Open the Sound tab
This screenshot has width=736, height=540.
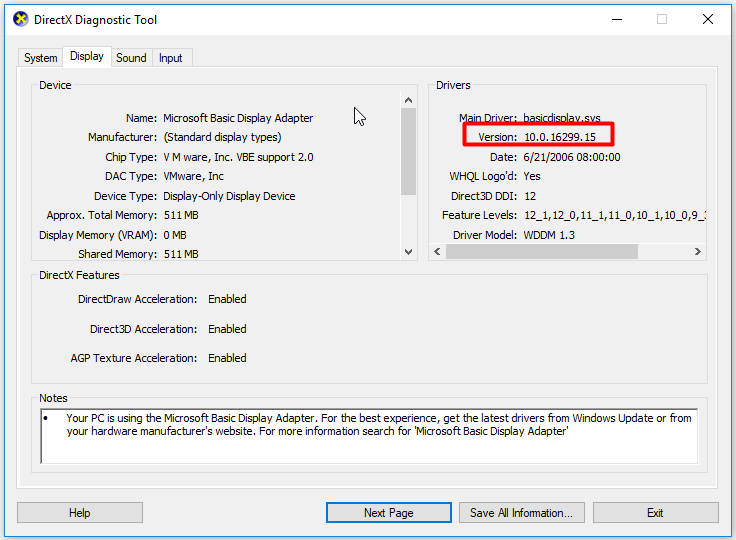point(131,58)
